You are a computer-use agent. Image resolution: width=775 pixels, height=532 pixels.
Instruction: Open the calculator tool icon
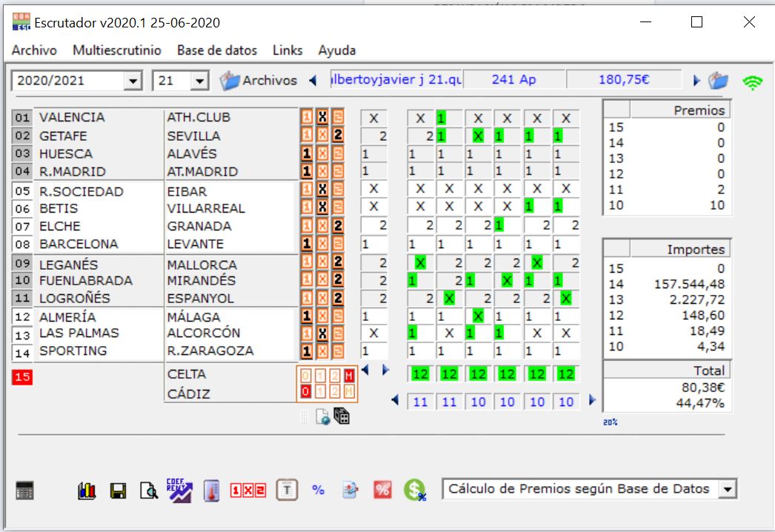24,491
